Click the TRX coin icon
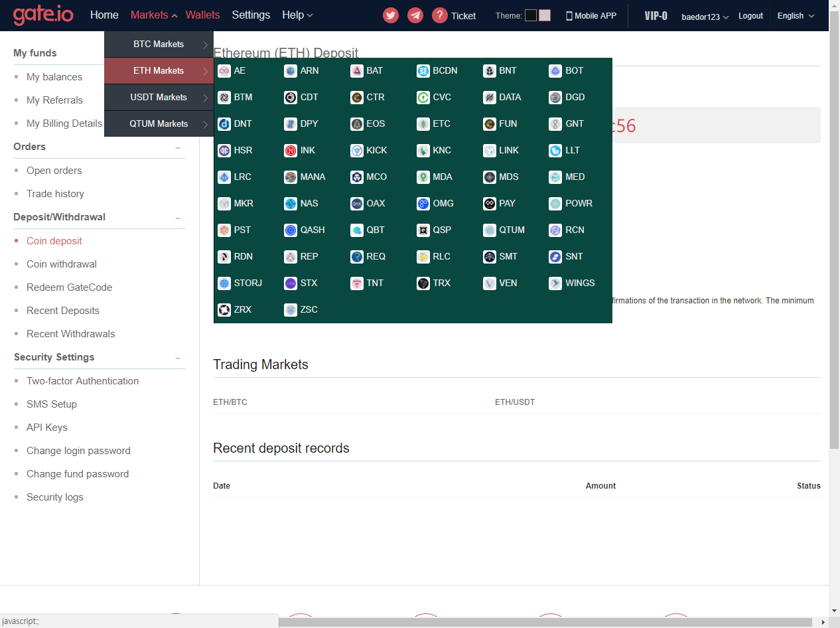Screen dimensions: 840x628 click(x=423, y=283)
